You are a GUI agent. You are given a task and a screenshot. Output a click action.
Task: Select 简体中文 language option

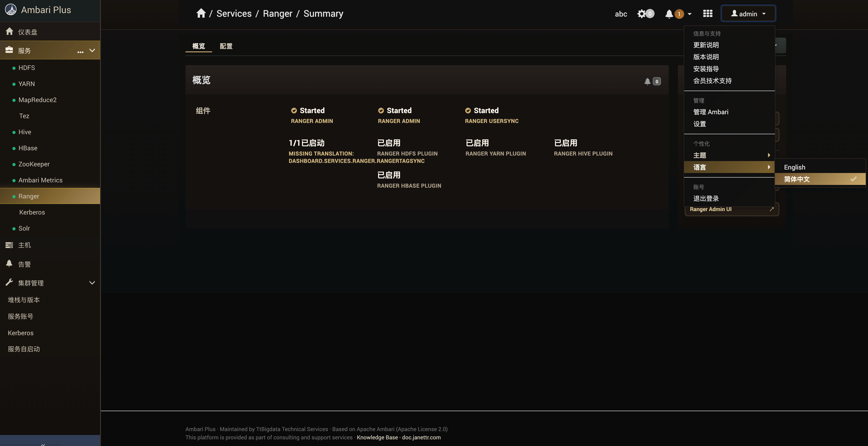pos(796,179)
